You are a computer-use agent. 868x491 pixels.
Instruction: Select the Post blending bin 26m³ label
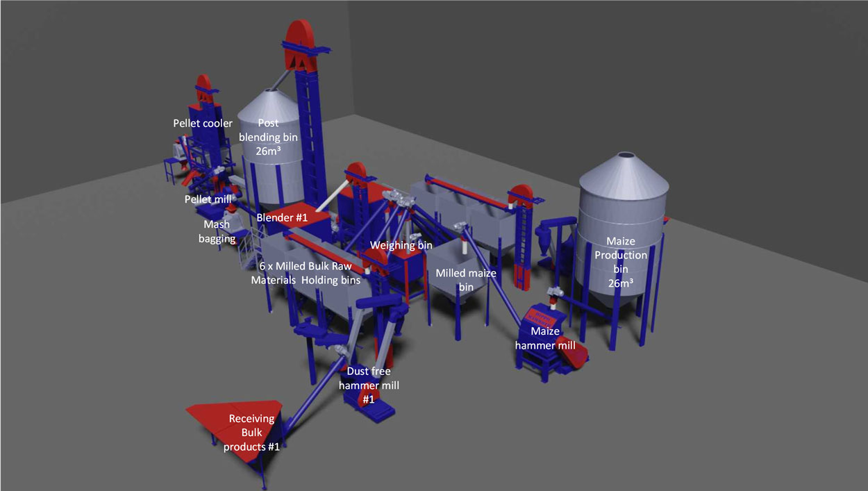coord(268,138)
